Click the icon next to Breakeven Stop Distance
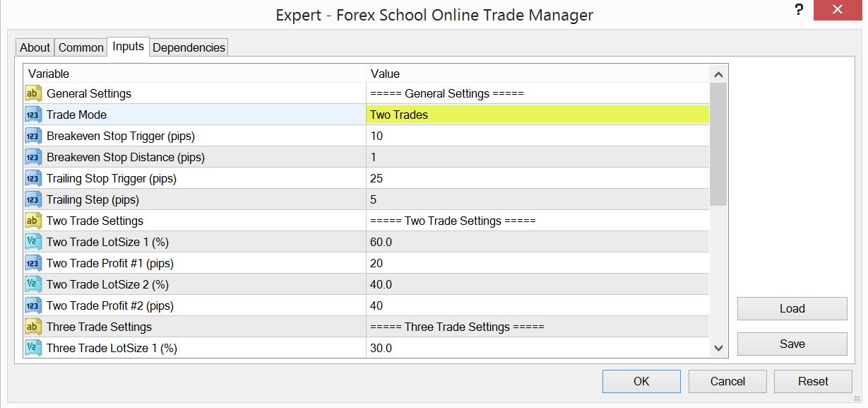 (x=33, y=157)
